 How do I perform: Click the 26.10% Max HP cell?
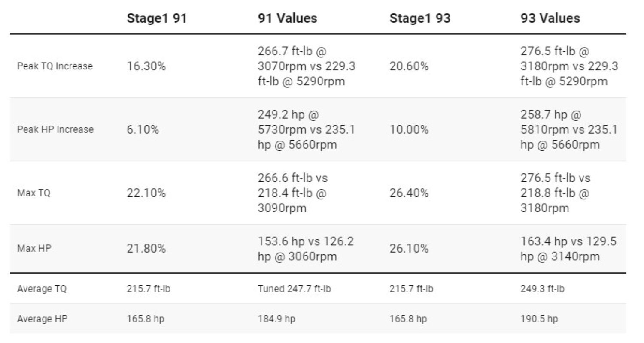pos(409,248)
